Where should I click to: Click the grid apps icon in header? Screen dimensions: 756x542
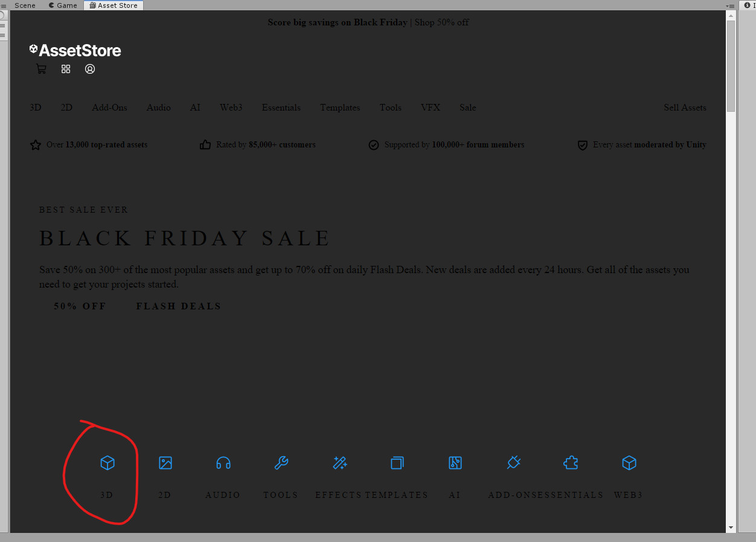click(x=66, y=69)
